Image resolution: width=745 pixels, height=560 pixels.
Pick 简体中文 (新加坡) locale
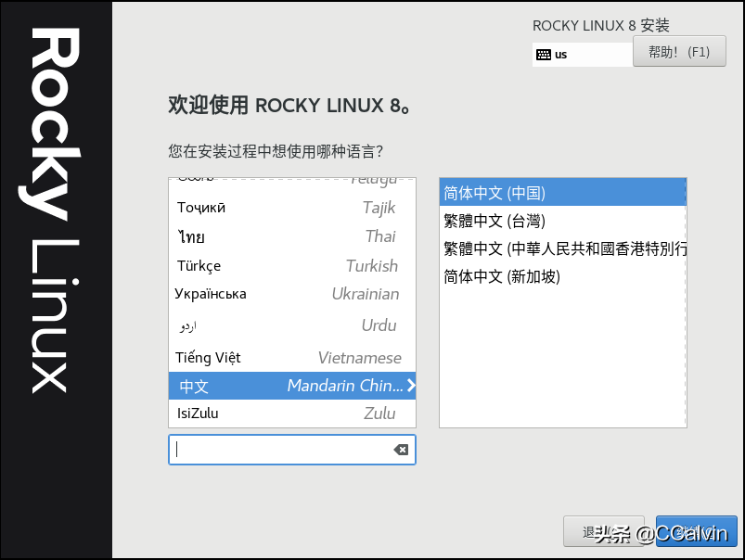(x=561, y=276)
